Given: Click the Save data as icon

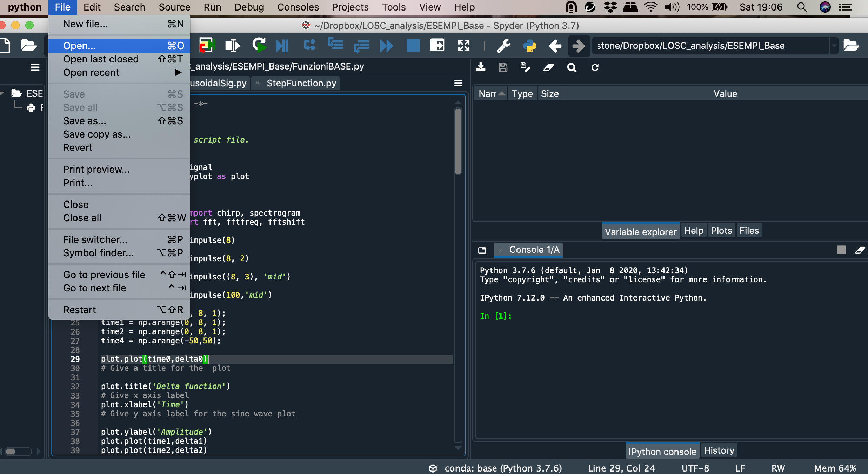Looking at the screenshot, I should click(525, 67).
